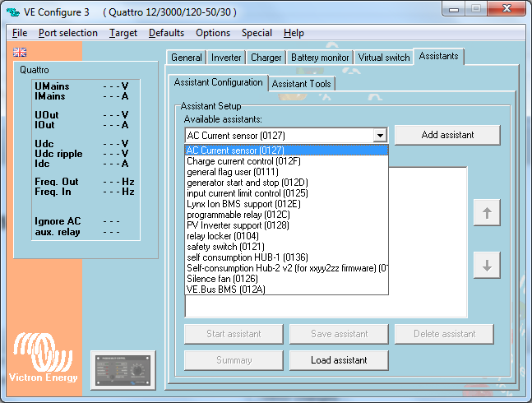The height and width of the screenshot is (403, 532).
Task: Click the UK flag language icon
Action: [x=20, y=53]
